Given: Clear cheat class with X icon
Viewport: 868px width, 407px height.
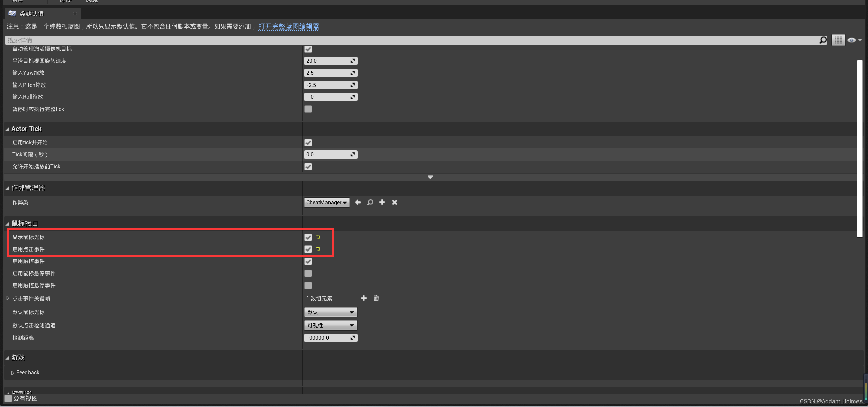Looking at the screenshot, I should [x=395, y=202].
